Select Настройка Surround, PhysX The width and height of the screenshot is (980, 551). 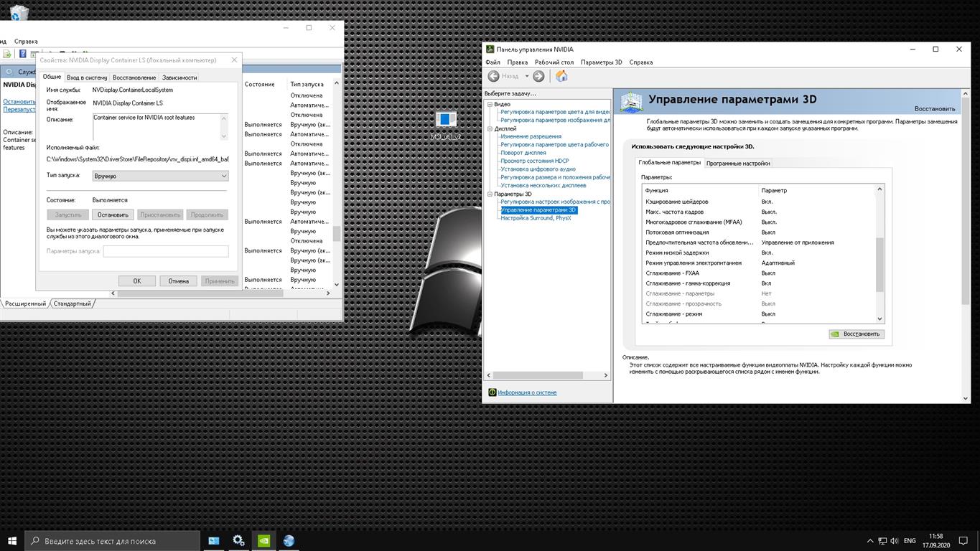point(536,218)
